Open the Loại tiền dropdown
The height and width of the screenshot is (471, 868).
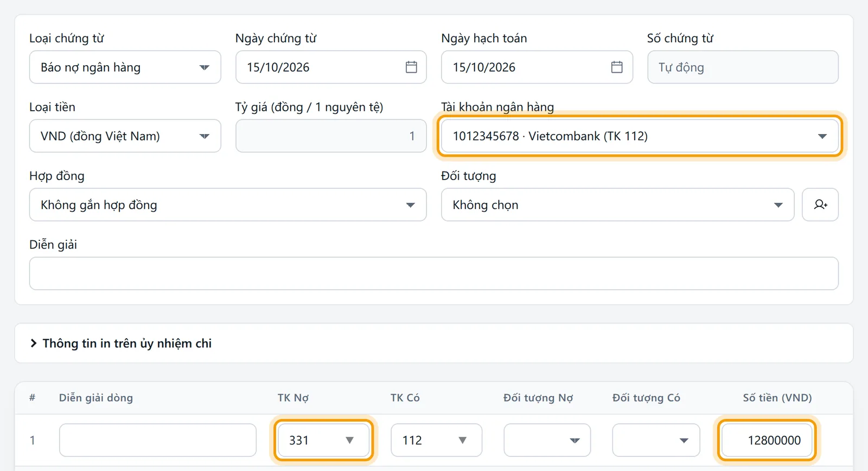tap(125, 136)
